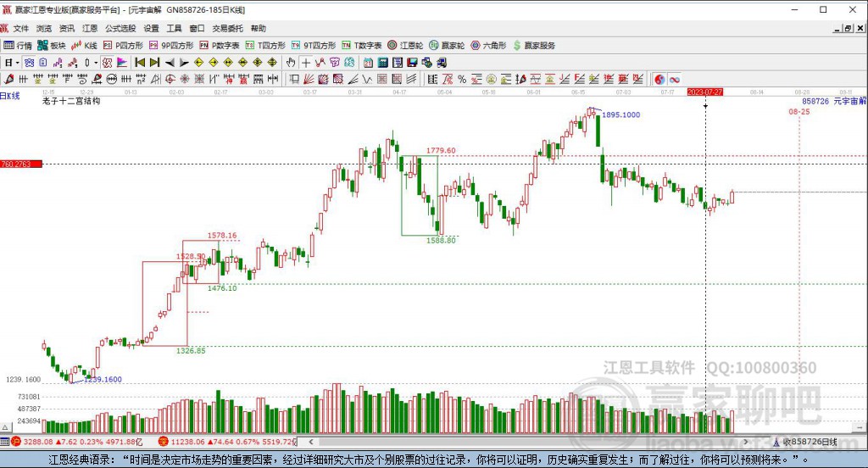Open the calculator icon

tap(382, 63)
